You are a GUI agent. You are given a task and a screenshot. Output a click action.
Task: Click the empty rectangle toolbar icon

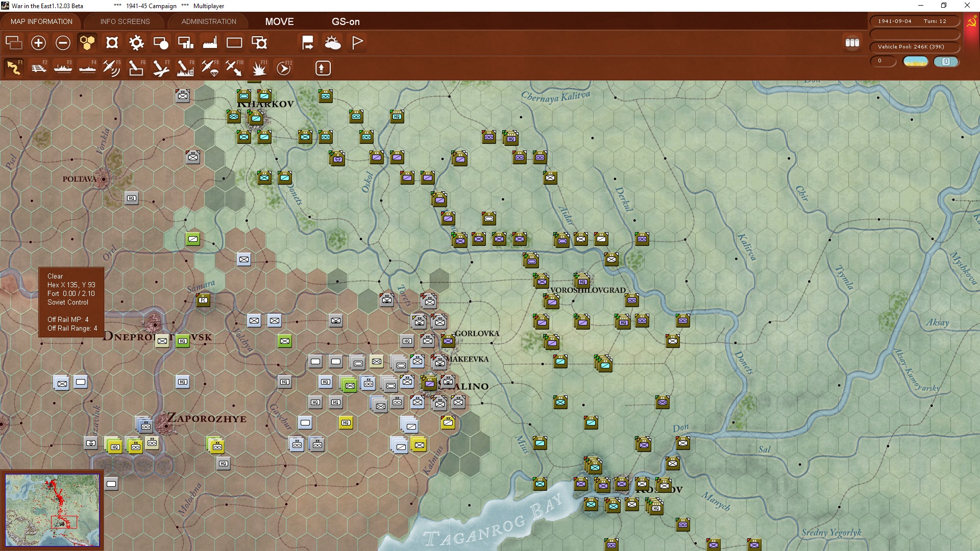click(x=234, y=43)
